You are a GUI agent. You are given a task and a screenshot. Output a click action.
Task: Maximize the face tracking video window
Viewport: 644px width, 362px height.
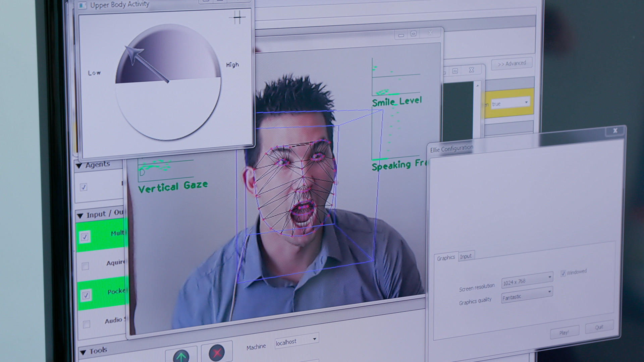414,34
